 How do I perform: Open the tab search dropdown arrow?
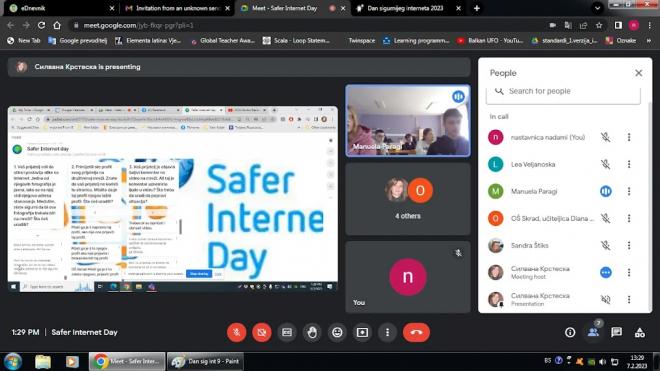(597, 8)
